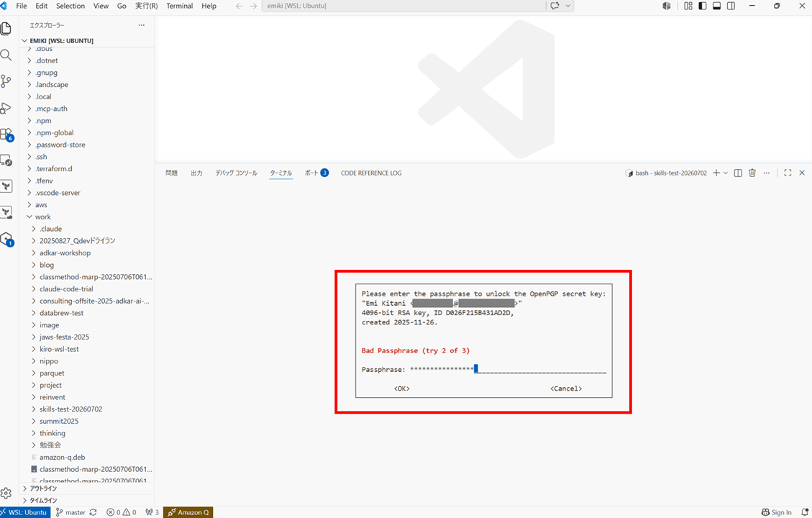The height and width of the screenshot is (518, 812).
Task: Click the command center search box
Action: tap(404, 6)
